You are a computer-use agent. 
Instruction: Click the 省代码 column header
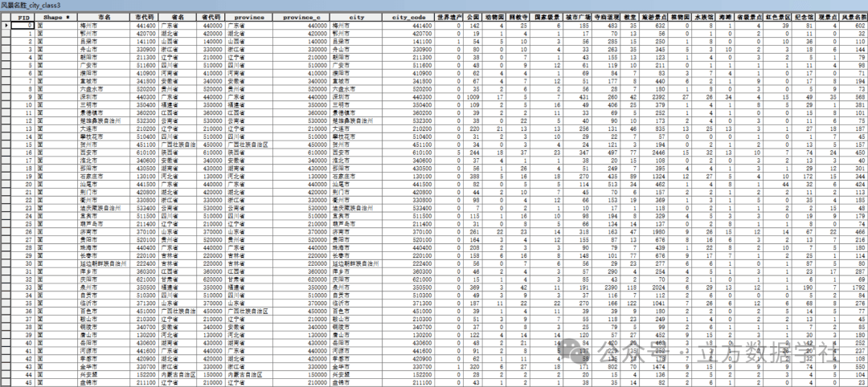click(211, 18)
